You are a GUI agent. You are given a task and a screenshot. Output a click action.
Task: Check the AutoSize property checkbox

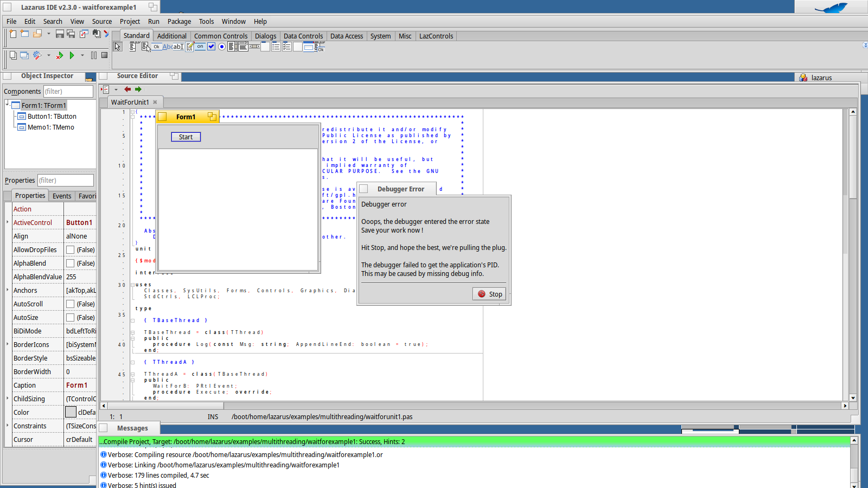pyautogui.click(x=71, y=318)
